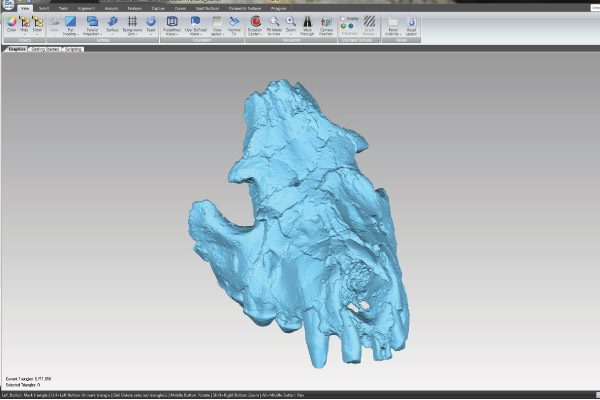This screenshot has height=400, width=600.
Task: Start the Walk Through tool
Action: 307,21
